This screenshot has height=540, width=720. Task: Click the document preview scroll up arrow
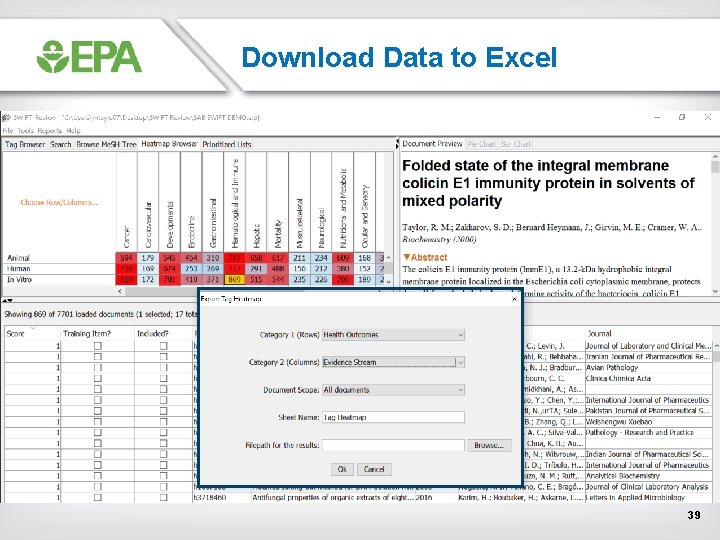(x=715, y=157)
